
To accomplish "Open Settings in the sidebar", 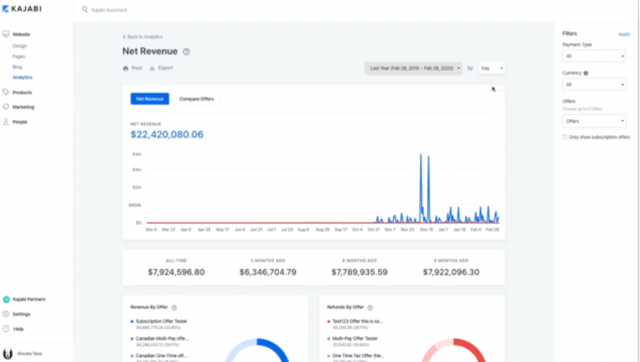I will pyautogui.click(x=21, y=314).
